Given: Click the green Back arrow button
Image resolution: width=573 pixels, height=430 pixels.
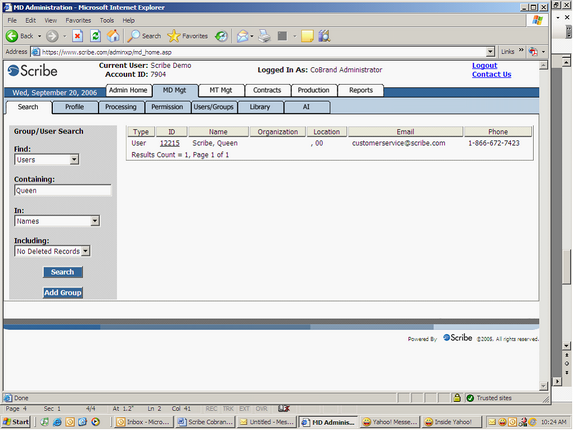Looking at the screenshot, I should [12, 36].
